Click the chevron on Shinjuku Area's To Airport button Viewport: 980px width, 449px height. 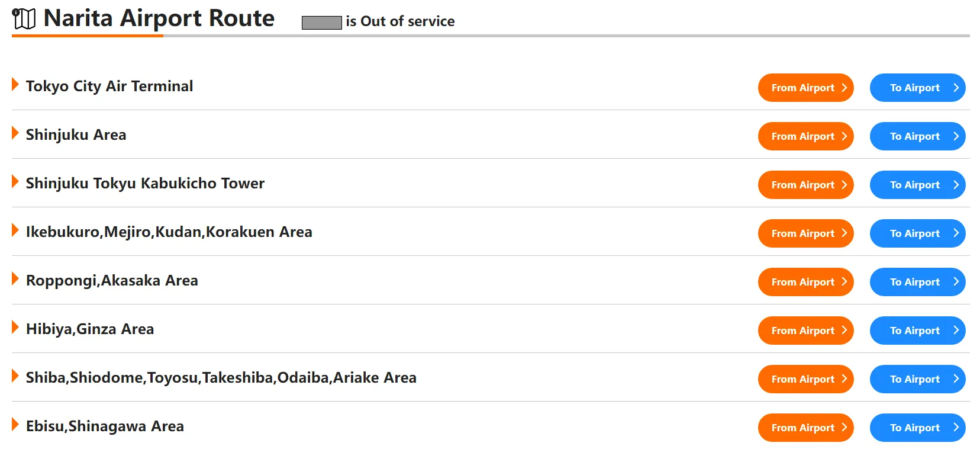click(956, 136)
